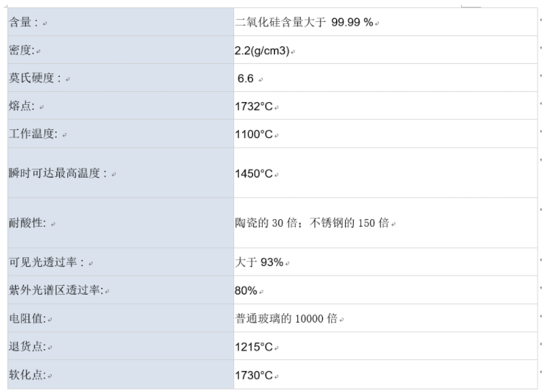Viewport: 545px width, 392px height.
Task: Click the 密度 label cell
Action: [120, 50]
